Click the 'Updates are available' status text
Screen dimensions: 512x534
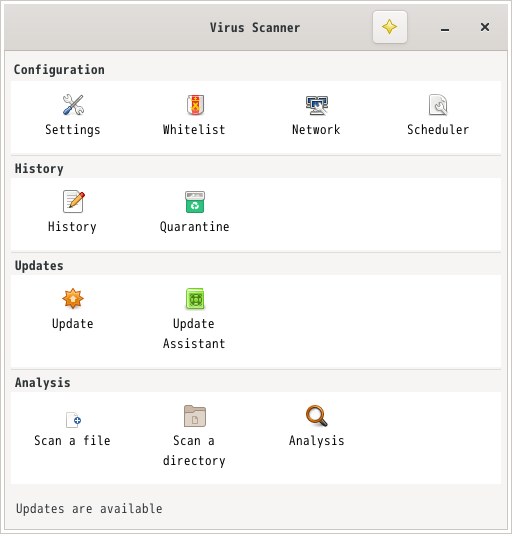89,508
